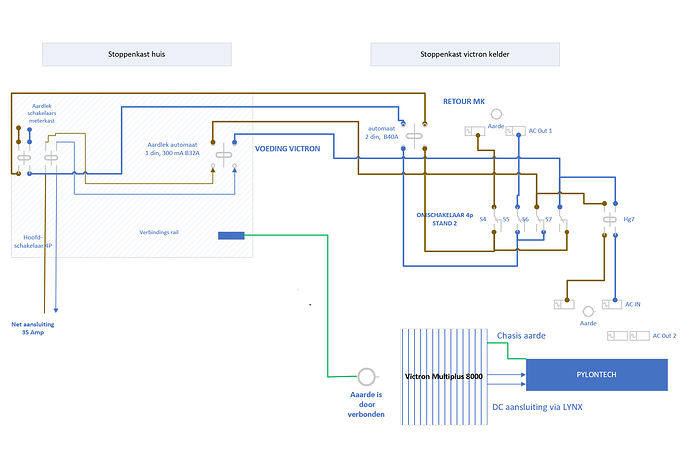Select the Net aansluiting 35 Amp label
This screenshot has height=463, width=690.
(x=33, y=328)
